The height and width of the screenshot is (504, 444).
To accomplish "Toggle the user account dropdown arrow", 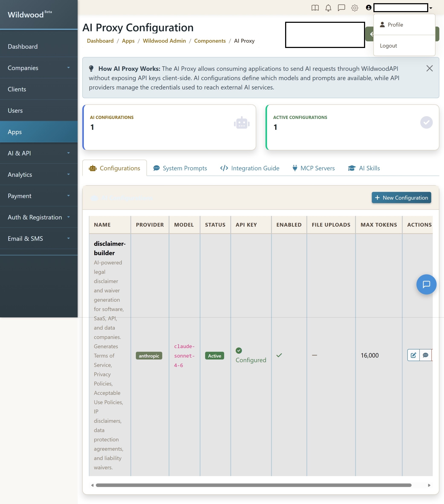I will coord(431,8).
